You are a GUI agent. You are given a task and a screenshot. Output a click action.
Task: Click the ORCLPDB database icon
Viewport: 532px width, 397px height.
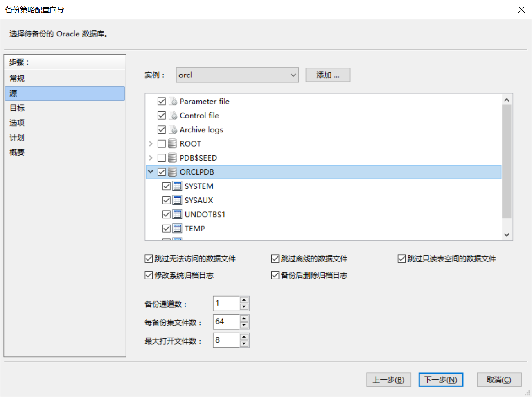click(173, 172)
